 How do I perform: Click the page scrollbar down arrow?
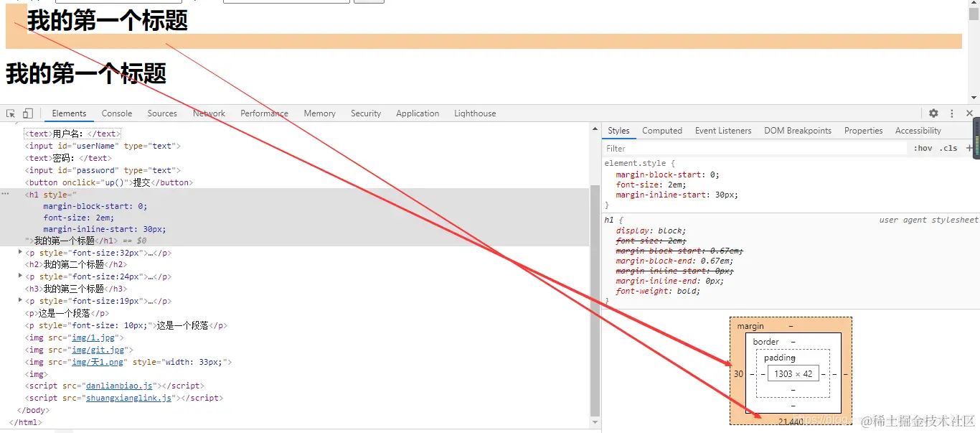click(x=974, y=98)
